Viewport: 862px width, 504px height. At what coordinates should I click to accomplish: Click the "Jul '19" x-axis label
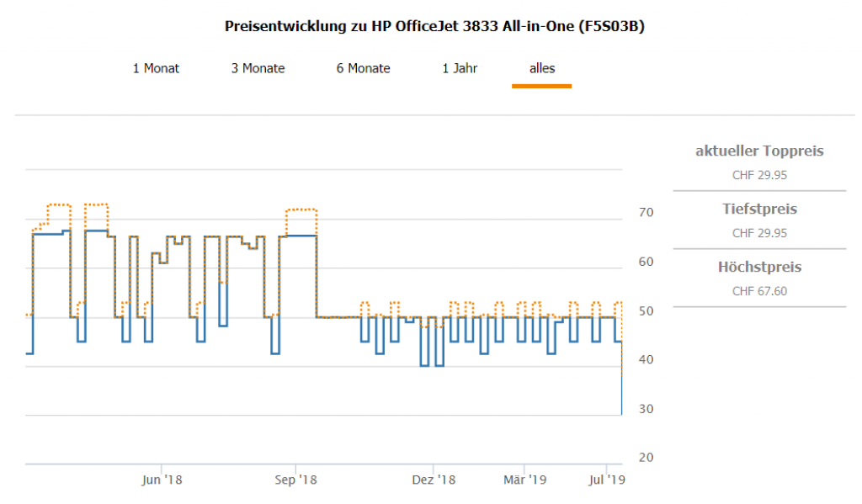(x=606, y=480)
